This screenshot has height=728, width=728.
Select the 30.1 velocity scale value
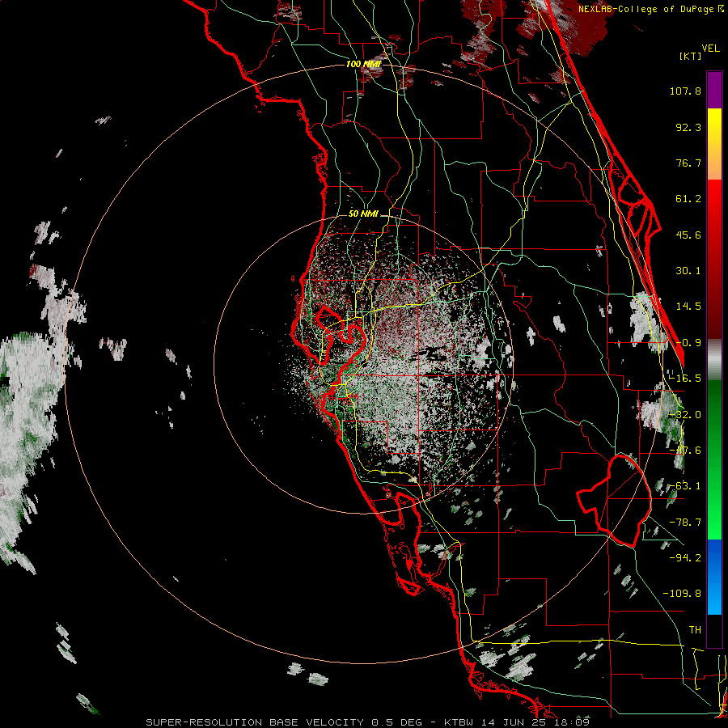point(688,271)
